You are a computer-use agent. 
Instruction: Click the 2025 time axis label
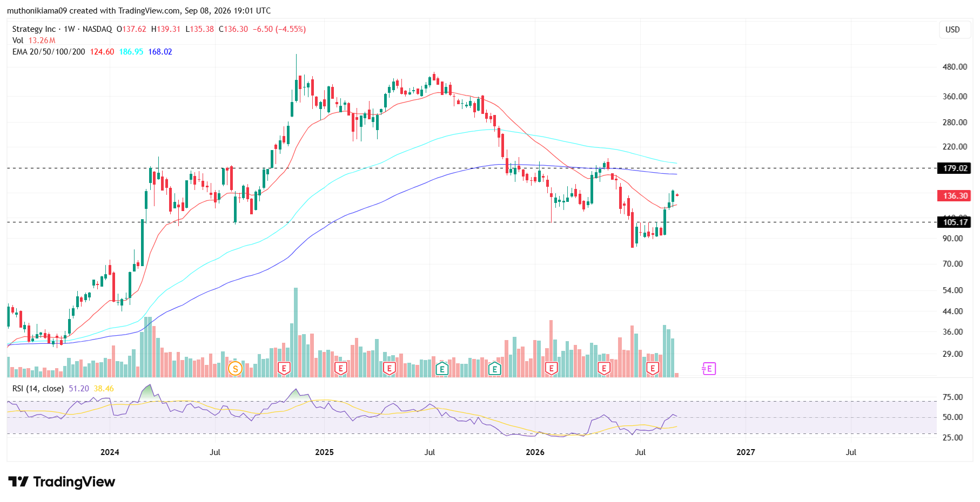(x=324, y=452)
